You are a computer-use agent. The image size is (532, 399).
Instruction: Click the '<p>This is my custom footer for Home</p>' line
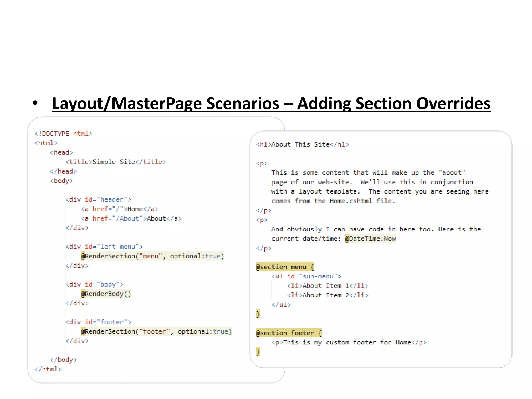tap(349, 342)
